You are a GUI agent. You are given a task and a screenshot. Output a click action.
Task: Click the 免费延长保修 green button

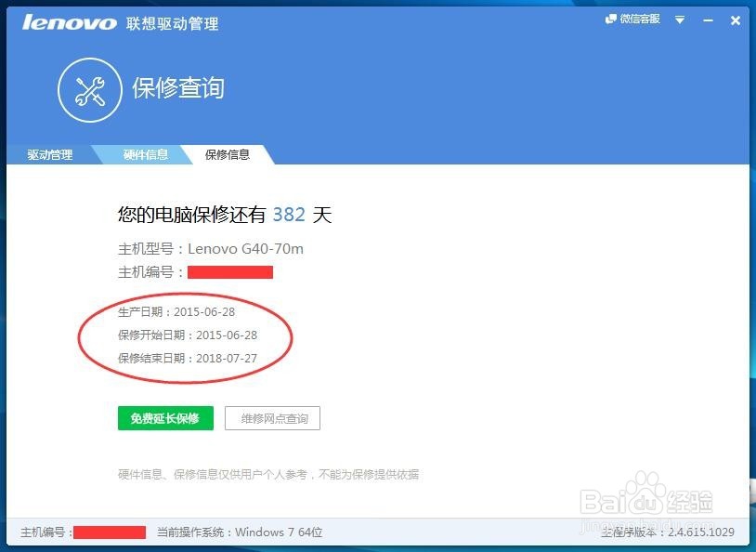point(165,418)
